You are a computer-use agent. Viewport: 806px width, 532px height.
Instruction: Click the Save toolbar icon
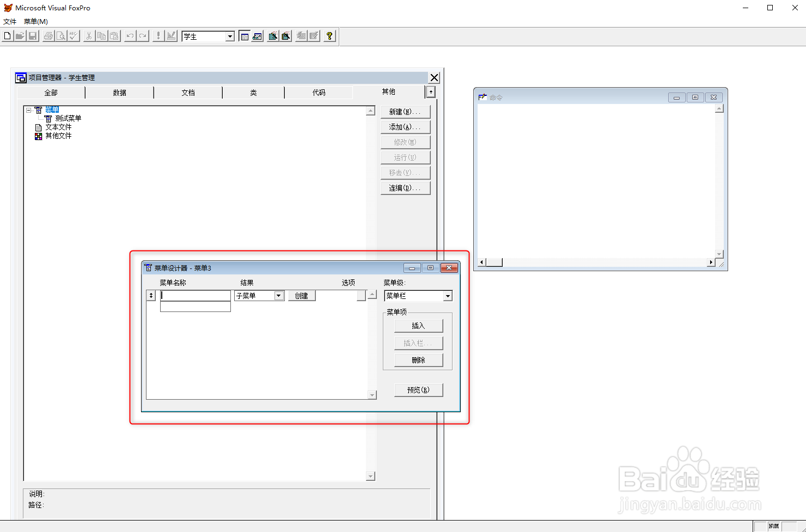pos(33,36)
